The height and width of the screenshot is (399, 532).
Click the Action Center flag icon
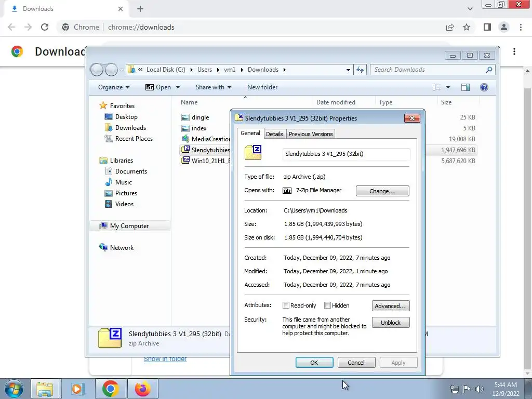click(467, 389)
